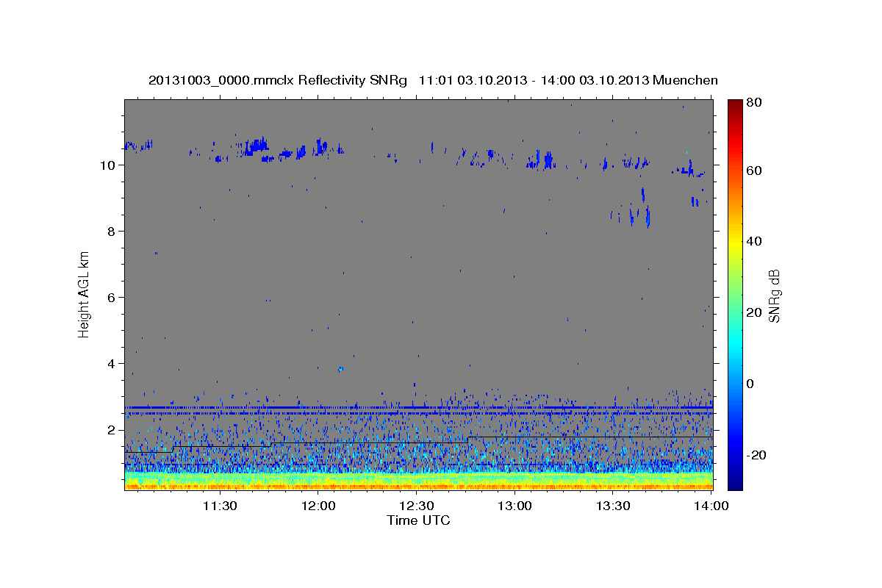Select the 13:30 time tick label

click(x=613, y=506)
